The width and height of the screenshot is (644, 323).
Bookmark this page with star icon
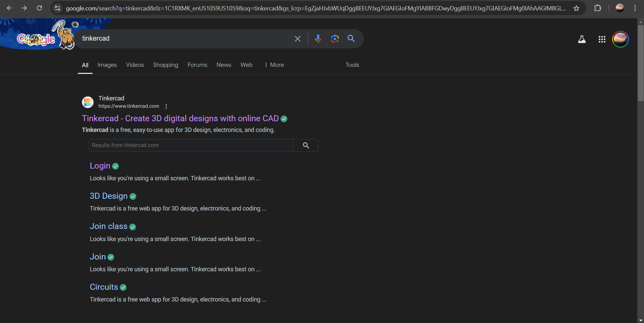click(x=576, y=8)
